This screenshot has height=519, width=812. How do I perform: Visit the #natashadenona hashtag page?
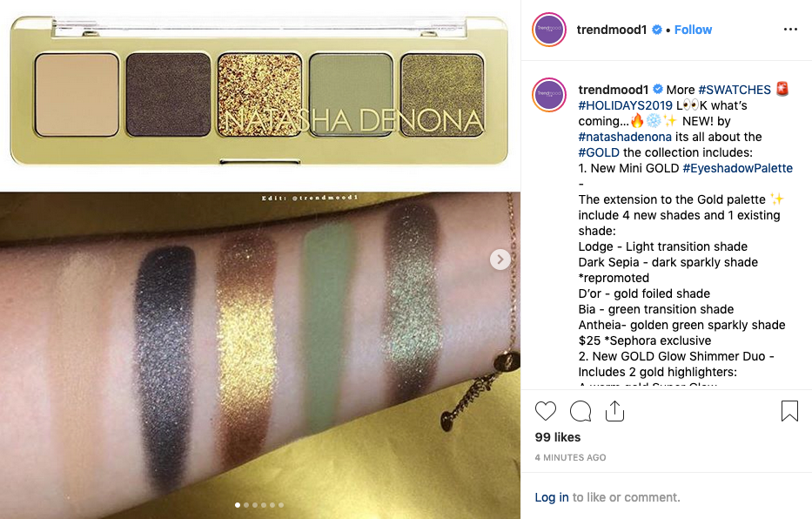(x=625, y=137)
